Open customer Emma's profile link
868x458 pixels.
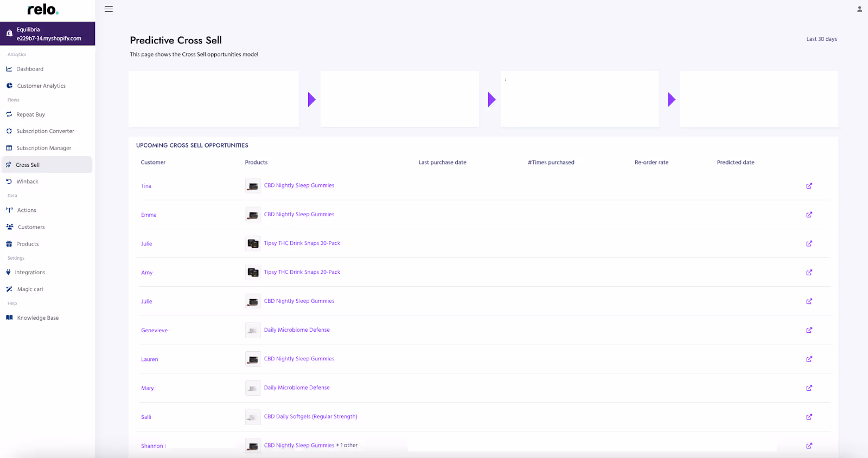149,215
